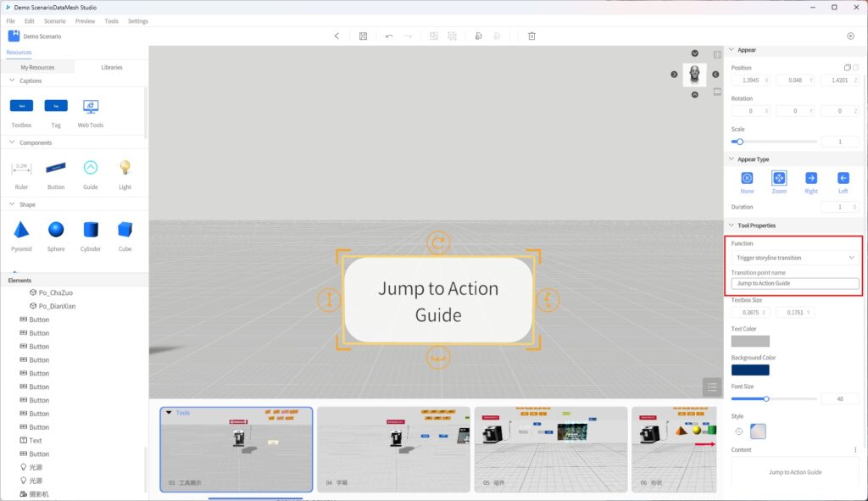
Task: Open the Function dropdown
Action: (x=795, y=257)
